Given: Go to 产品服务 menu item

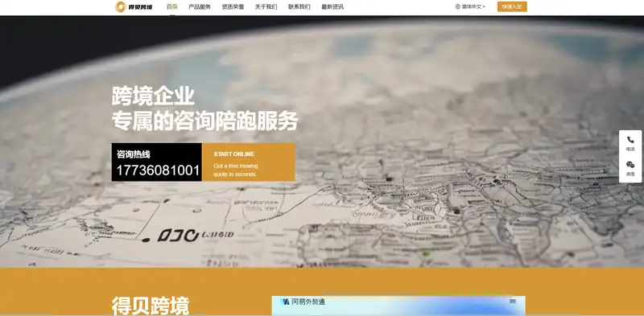Looking at the screenshot, I should click(x=200, y=7).
